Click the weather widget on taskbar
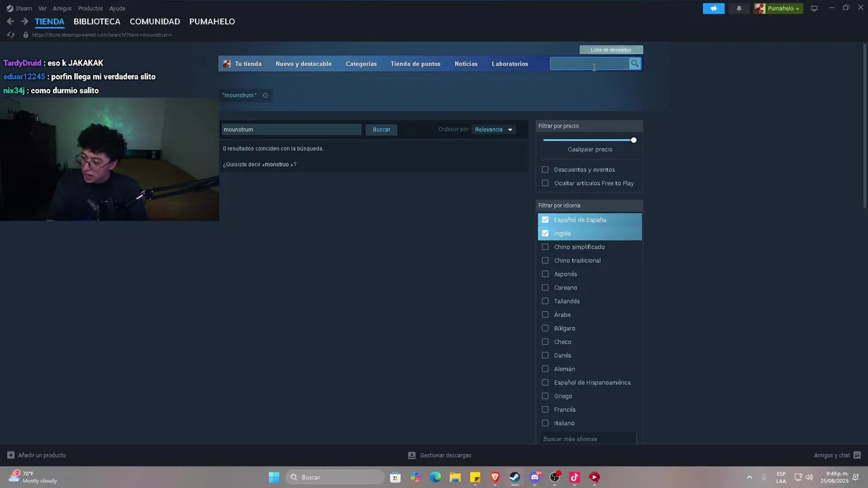This screenshot has width=868, height=488. (x=33, y=477)
